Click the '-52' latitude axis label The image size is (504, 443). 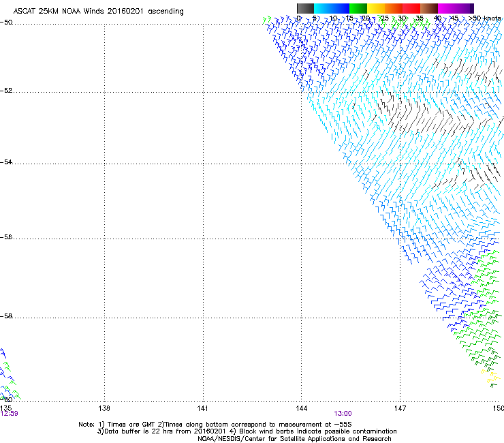click(x=6, y=91)
